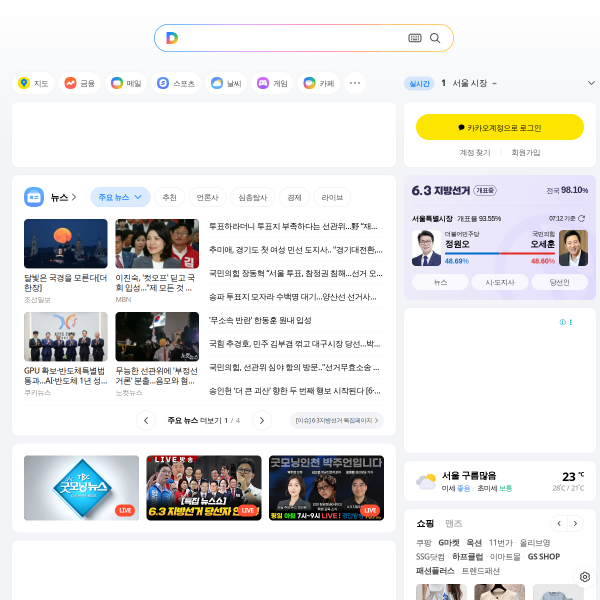This screenshot has height=600, width=600.
Task: Select the 경제 news tab
Action: pos(294,197)
